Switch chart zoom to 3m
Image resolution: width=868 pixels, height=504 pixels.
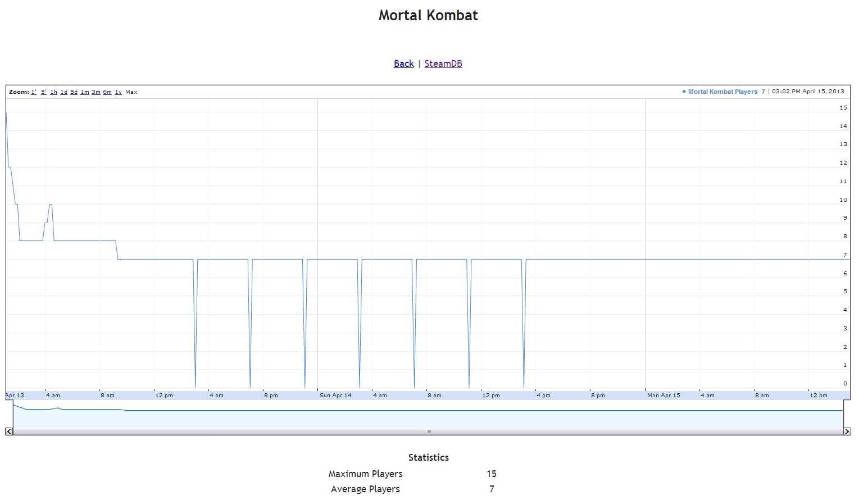pos(96,92)
